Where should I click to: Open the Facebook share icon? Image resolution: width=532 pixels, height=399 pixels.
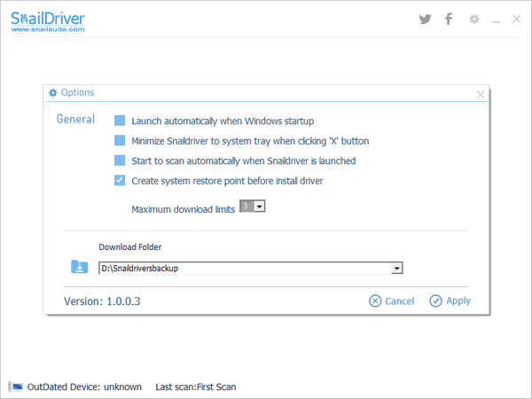[449, 19]
